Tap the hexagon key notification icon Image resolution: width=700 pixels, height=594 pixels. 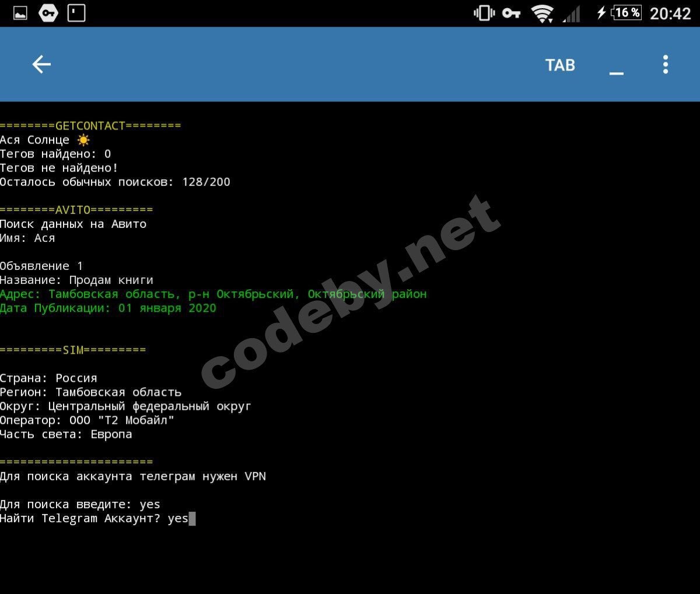tap(48, 13)
